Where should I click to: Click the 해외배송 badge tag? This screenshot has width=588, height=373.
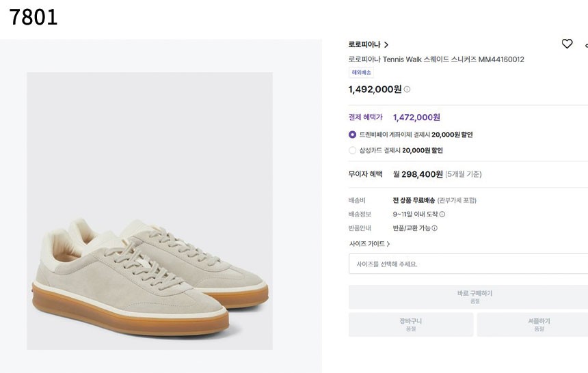pos(361,72)
